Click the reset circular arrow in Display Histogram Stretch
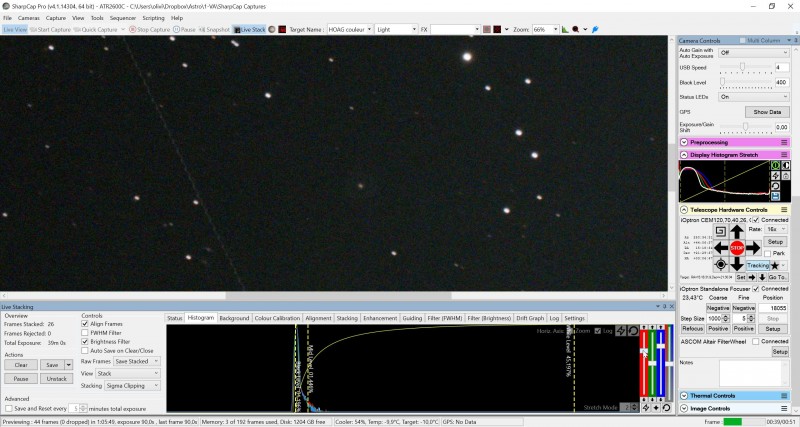Image resolution: width=800 pixels, height=427 pixels. (775, 186)
